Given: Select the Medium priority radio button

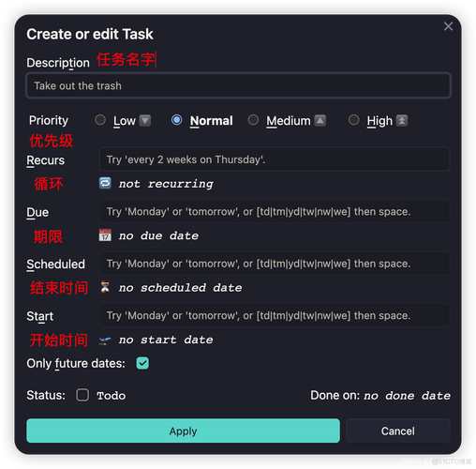Looking at the screenshot, I should click(x=253, y=120).
